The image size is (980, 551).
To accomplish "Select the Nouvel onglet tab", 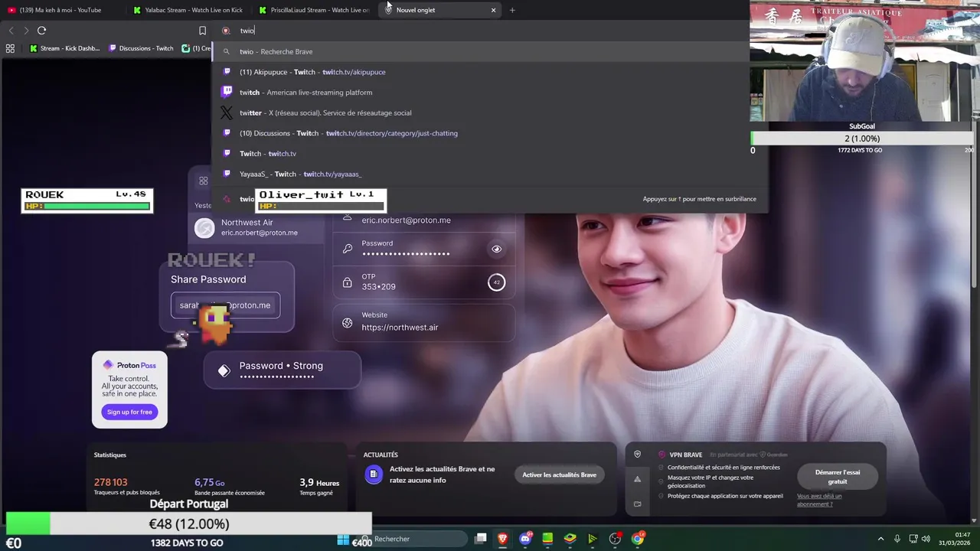I will (x=440, y=10).
